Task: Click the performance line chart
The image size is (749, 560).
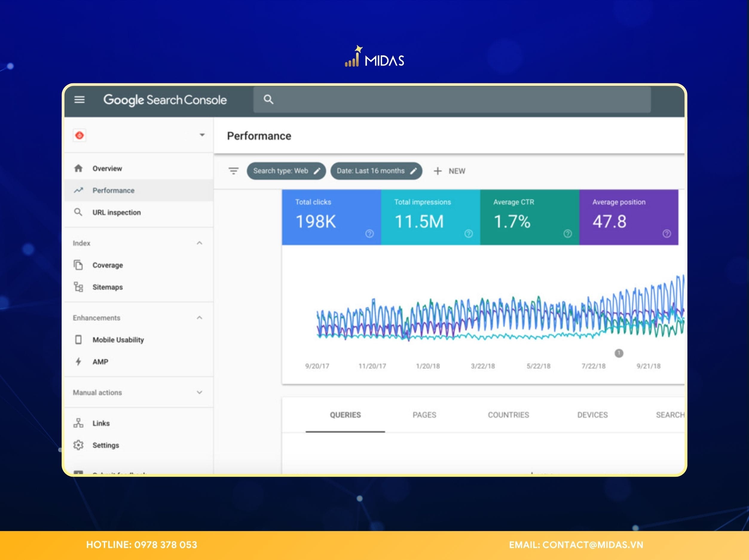Action: pos(500,308)
